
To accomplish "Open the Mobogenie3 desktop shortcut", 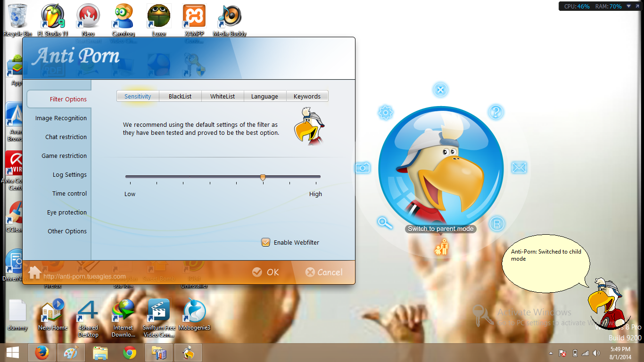I will pos(194,315).
